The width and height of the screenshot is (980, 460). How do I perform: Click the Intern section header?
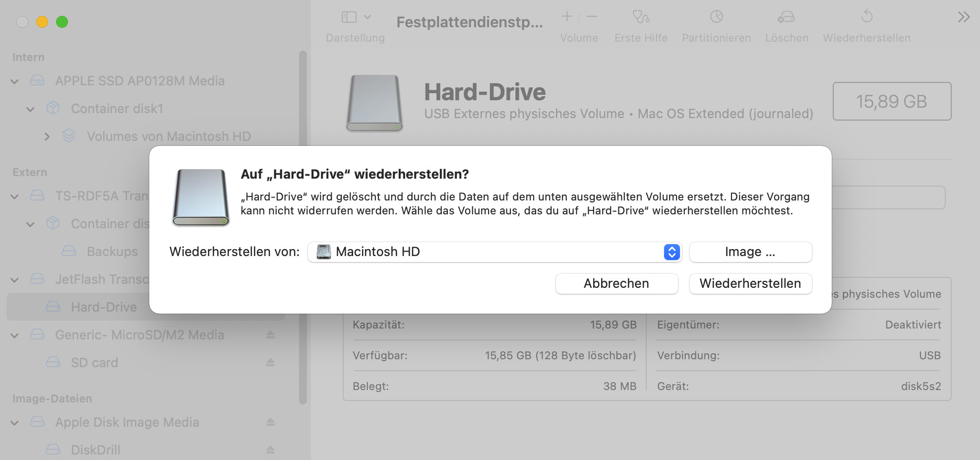click(28, 58)
